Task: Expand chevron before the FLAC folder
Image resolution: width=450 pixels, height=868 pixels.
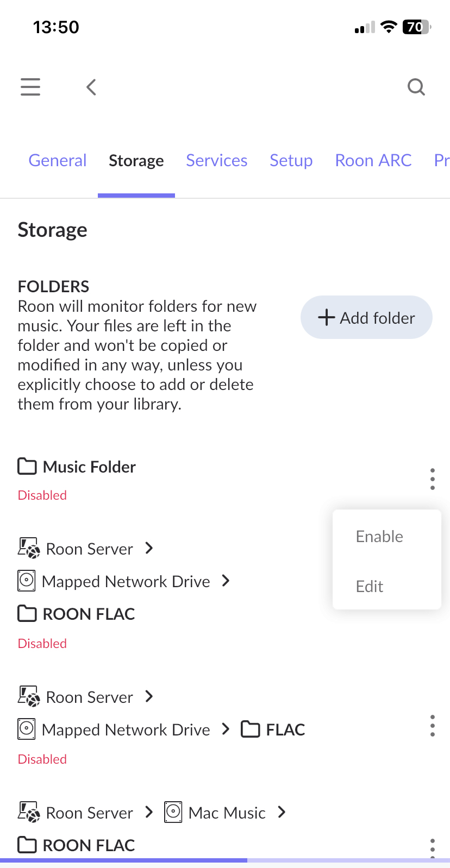Action: click(x=226, y=729)
